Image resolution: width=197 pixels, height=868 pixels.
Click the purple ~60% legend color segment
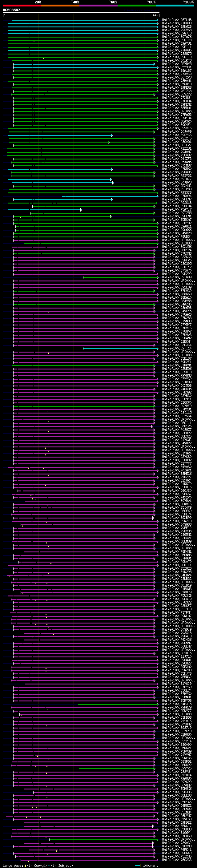click(x=99, y=6)
